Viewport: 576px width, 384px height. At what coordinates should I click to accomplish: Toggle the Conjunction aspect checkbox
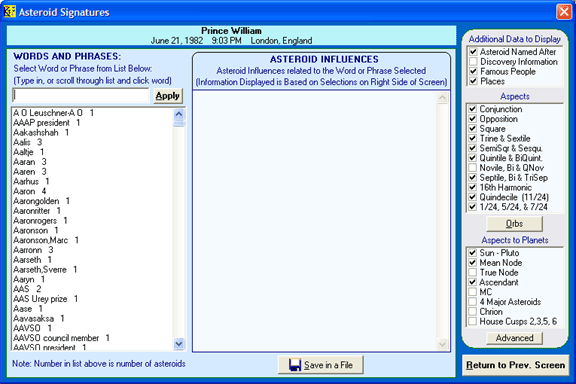tap(472, 109)
